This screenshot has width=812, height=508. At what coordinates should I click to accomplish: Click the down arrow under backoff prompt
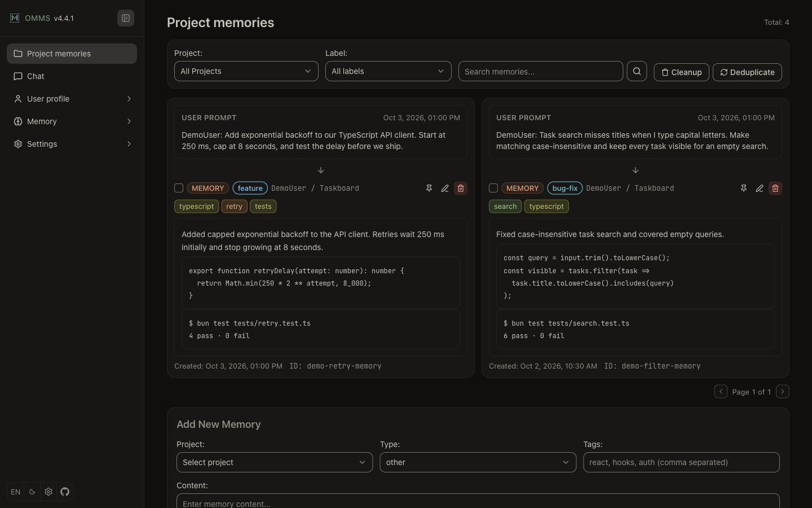point(321,170)
